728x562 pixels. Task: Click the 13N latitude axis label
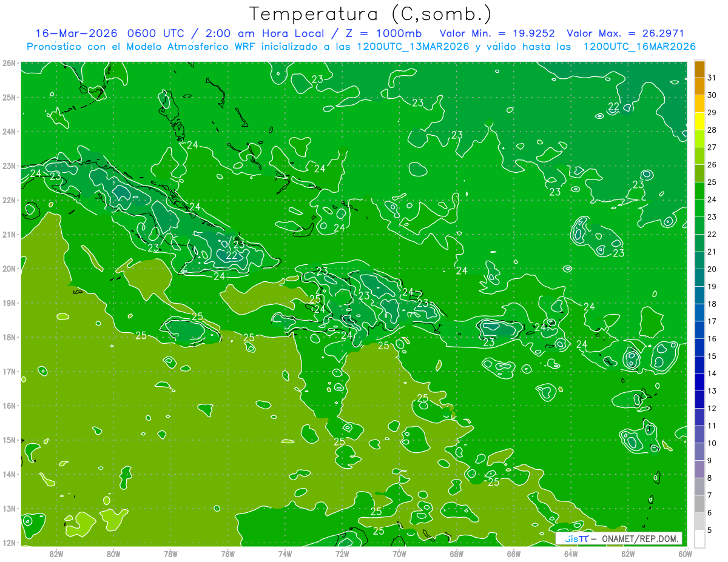click(8, 508)
